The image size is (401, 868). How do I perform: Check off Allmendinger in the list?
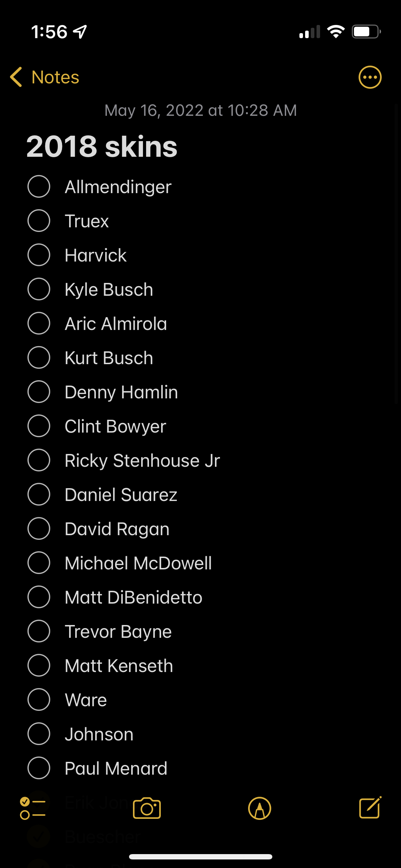coord(39,186)
